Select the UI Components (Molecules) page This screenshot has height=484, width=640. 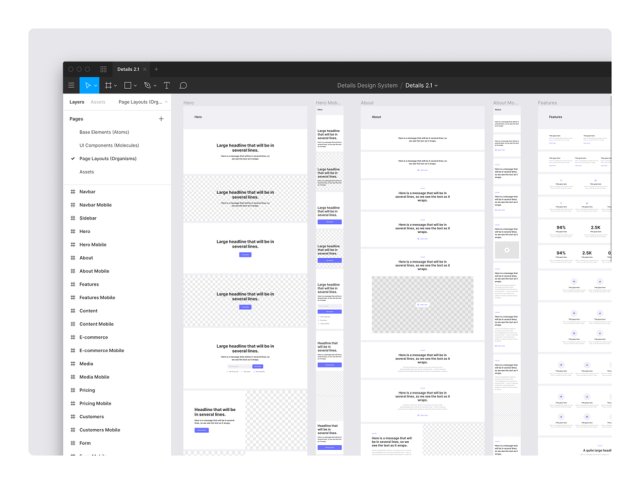109,145
